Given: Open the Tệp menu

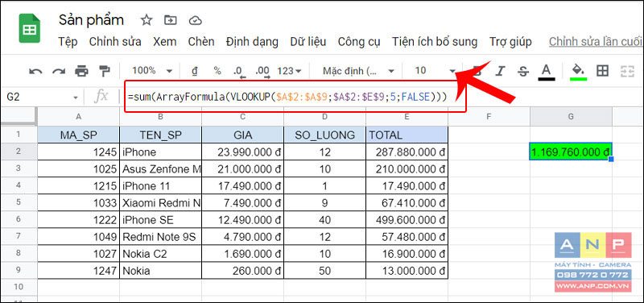Looking at the screenshot, I should tap(68, 42).
